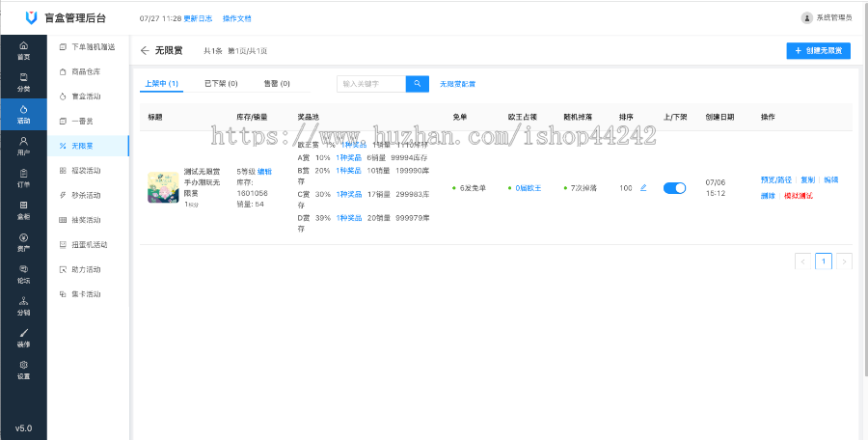Open the 首页 home icon in sidebar
Screen dimensions: 868x440
(23, 45)
